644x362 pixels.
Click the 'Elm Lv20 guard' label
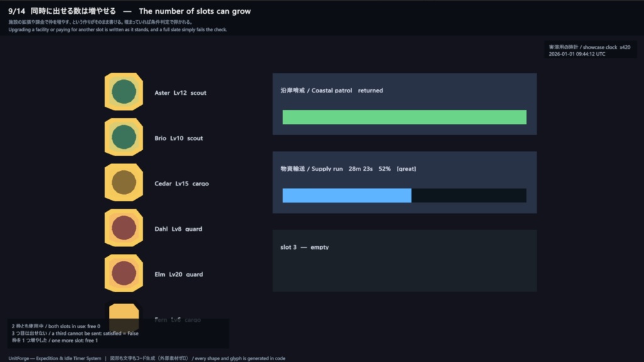179,274
